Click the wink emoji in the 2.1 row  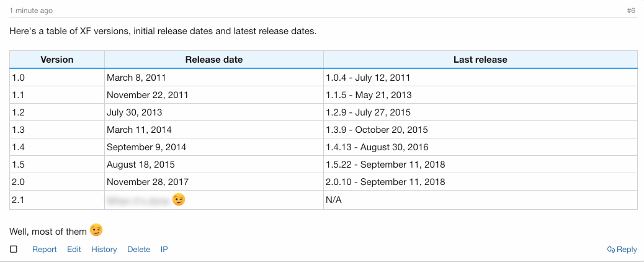click(x=179, y=199)
